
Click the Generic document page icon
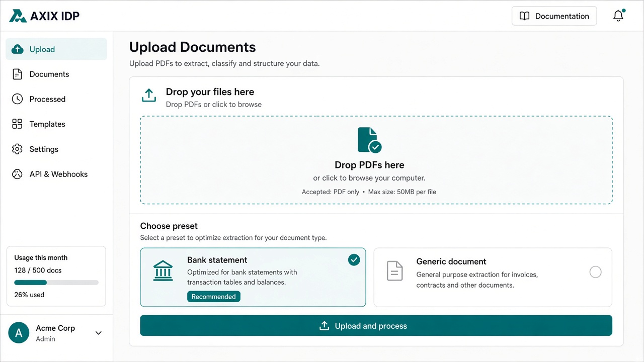[395, 271]
